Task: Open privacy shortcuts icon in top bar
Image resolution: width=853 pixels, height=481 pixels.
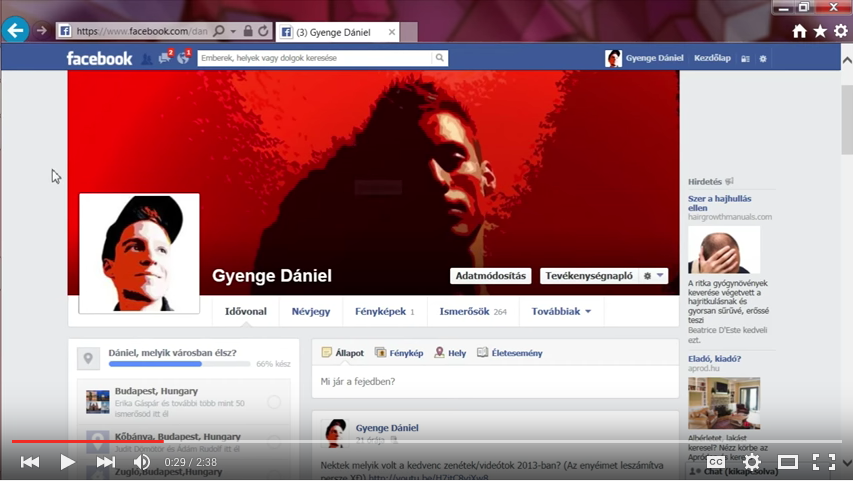Action: (745, 59)
